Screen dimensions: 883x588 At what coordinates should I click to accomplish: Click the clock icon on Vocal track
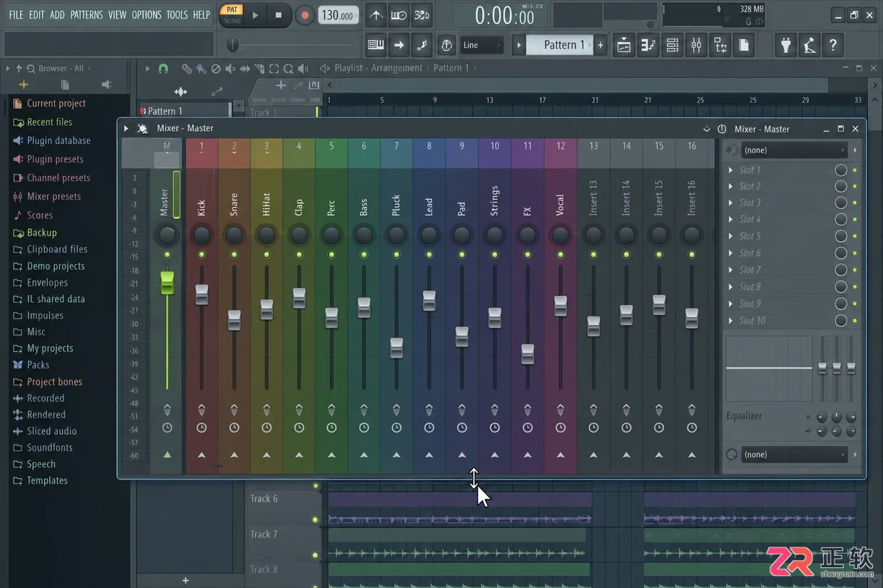pyautogui.click(x=561, y=428)
